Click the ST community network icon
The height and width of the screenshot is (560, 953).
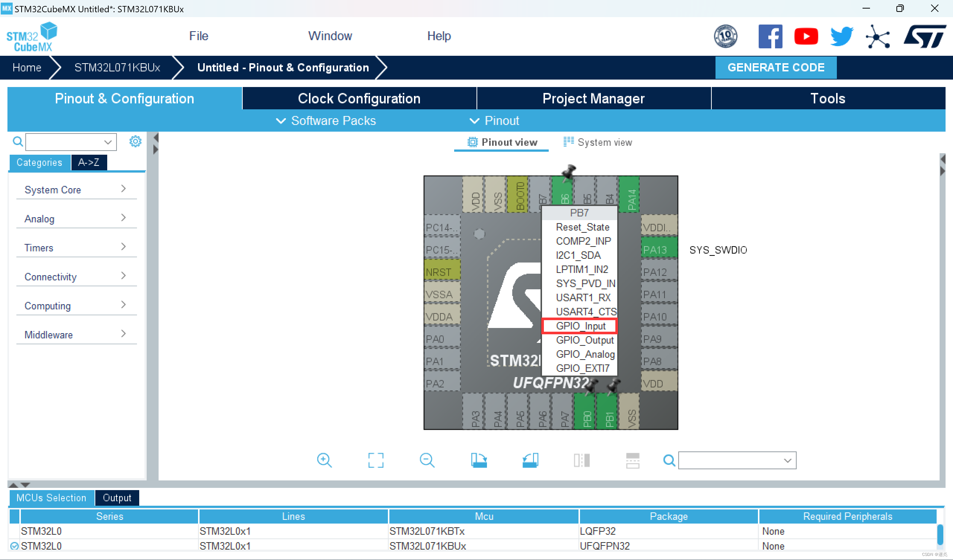tap(877, 37)
